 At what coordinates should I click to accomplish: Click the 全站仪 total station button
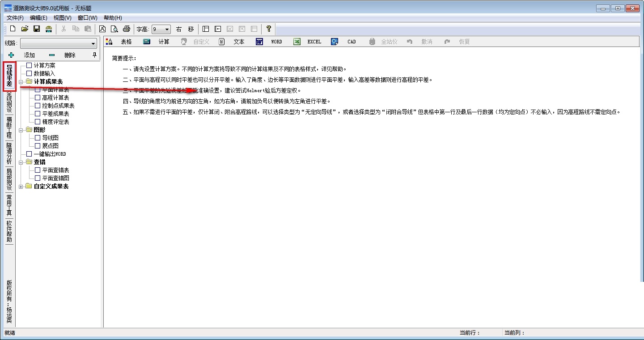pos(384,42)
